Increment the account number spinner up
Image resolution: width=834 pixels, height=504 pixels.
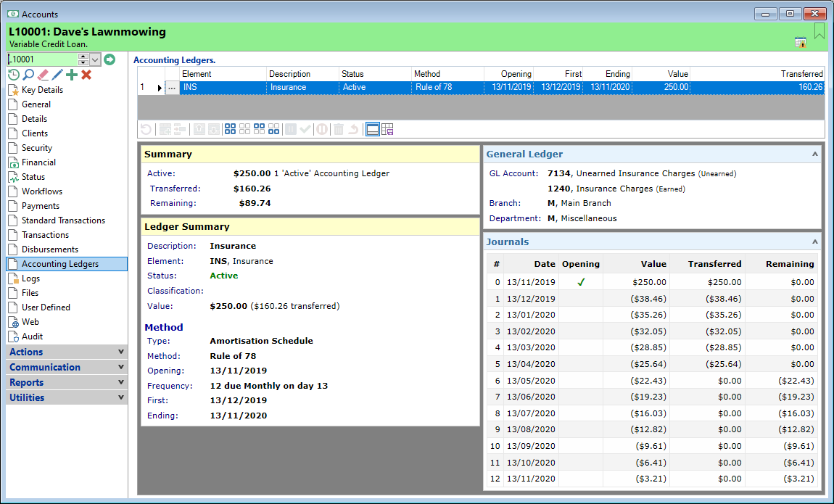click(x=83, y=57)
